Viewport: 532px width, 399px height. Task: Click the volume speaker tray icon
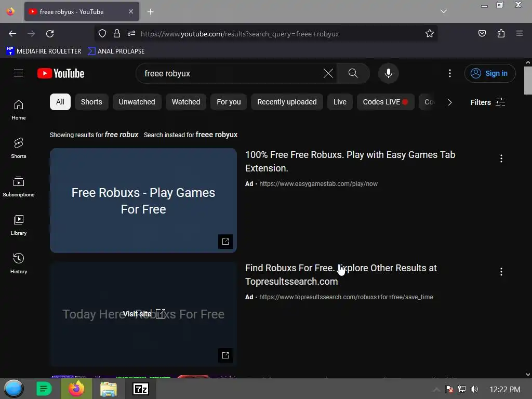coord(474,389)
